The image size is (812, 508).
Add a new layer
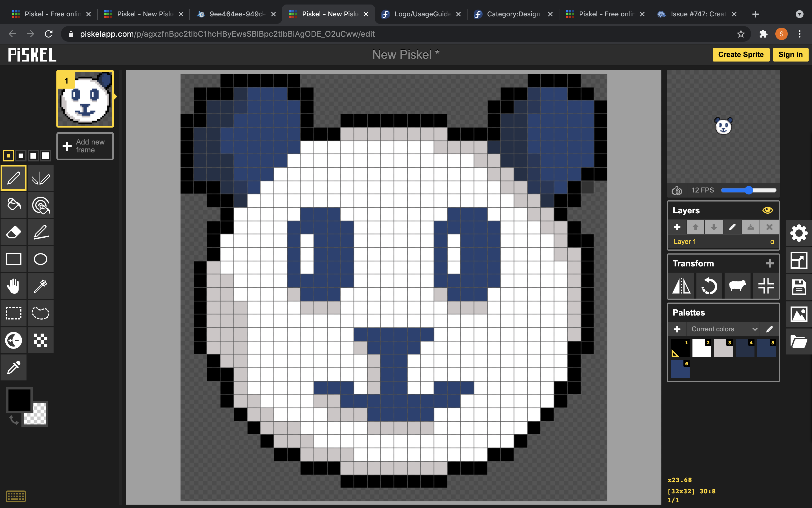[677, 227]
